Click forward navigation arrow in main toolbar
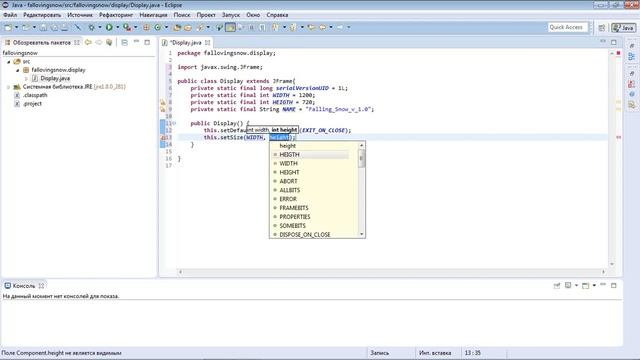Screen dimensions: 640x360 (340, 27)
